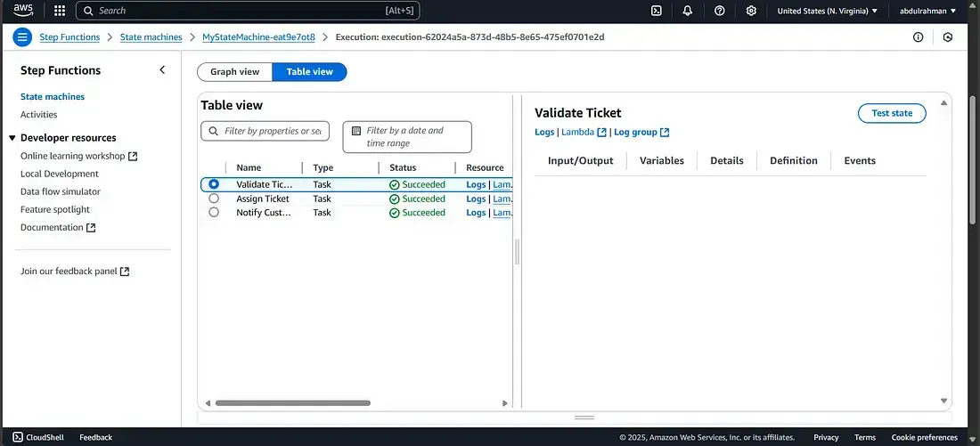
Task: Open the Input/Output tab
Action: (581, 160)
